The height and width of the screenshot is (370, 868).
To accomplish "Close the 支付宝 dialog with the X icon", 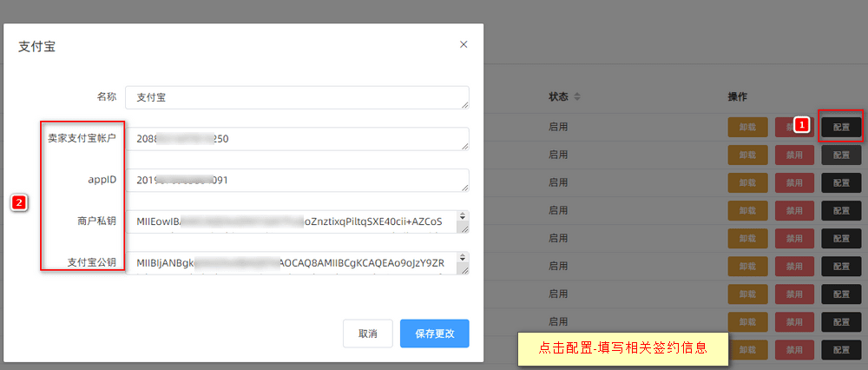I will point(464,44).
